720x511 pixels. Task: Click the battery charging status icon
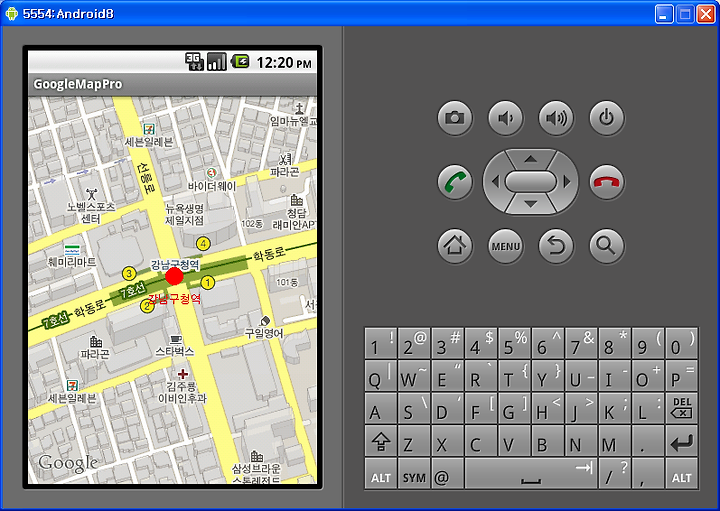point(240,62)
